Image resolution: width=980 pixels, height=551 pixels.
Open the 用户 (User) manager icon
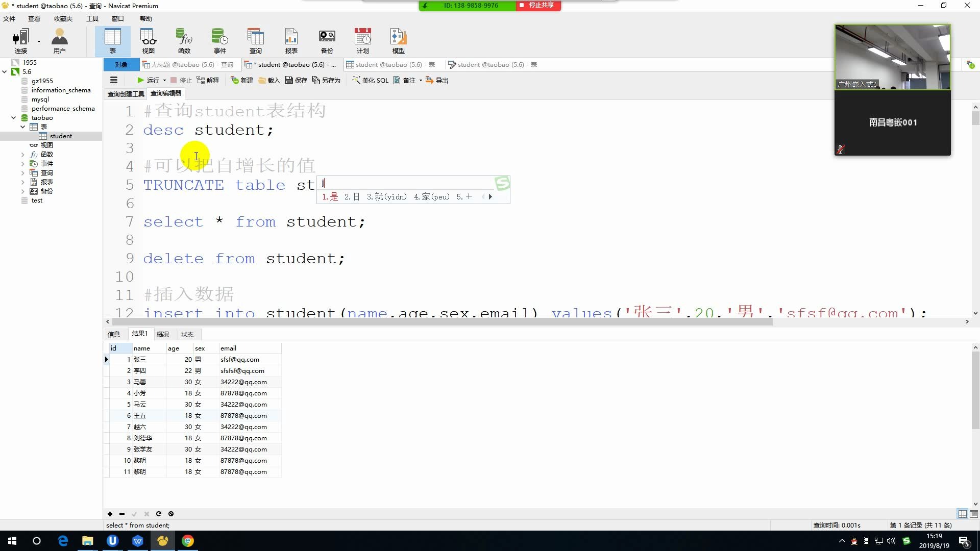pyautogui.click(x=59, y=40)
